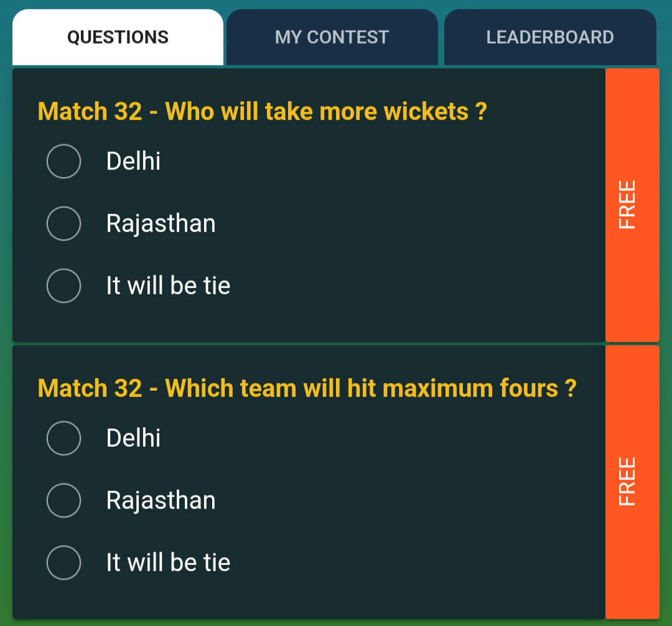Choose Rajasthan radio button for maximum fours
Image resolution: width=672 pixels, height=626 pixels.
point(63,500)
